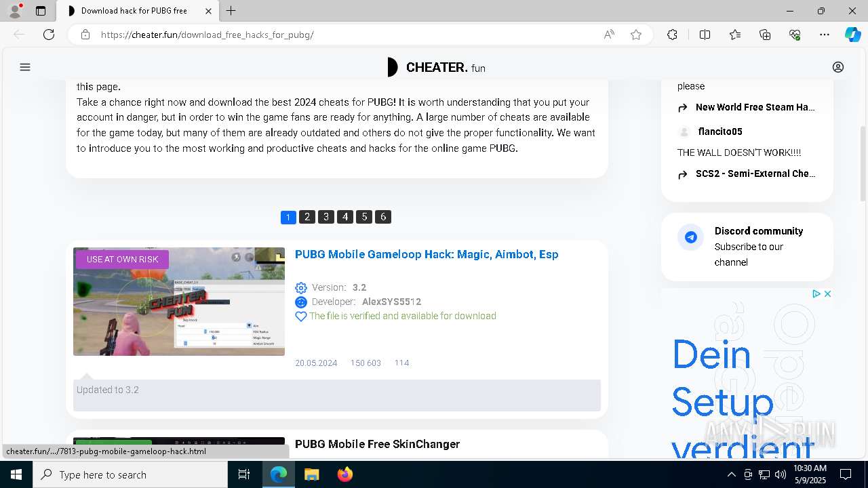The height and width of the screenshot is (488, 868).
Task: Open New World Free Steam Hack link
Action: 755,107
